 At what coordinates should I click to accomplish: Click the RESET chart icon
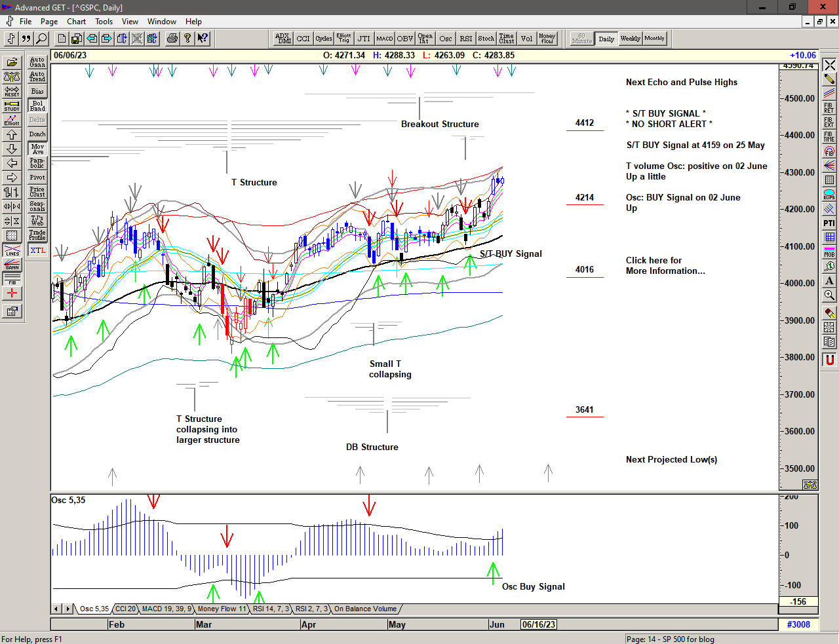(x=12, y=91)
